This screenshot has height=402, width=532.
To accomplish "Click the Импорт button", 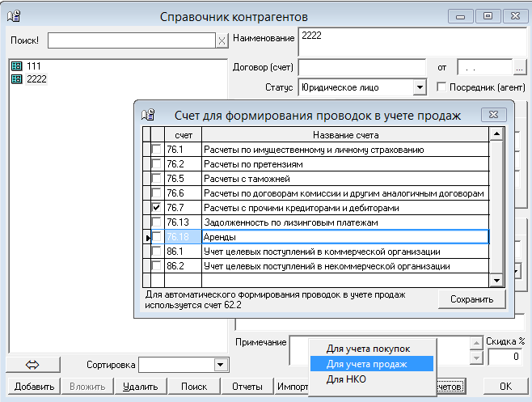I will 292,387.
